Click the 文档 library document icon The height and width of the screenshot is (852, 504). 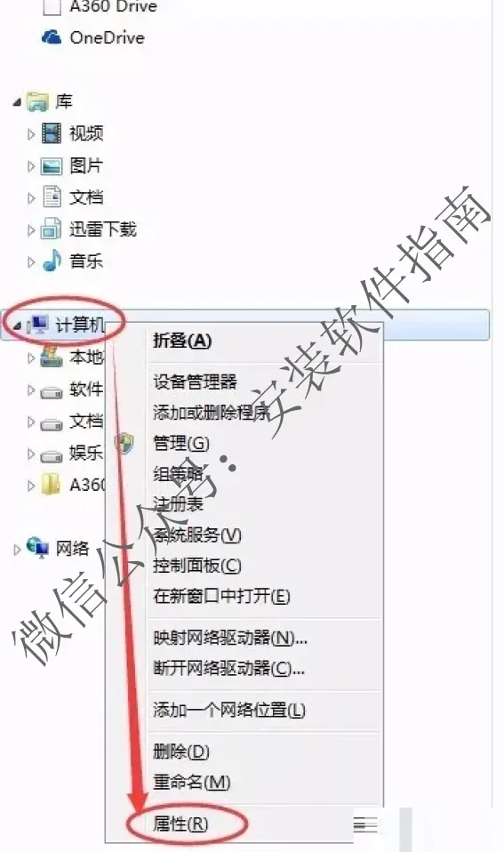[52, 197]
